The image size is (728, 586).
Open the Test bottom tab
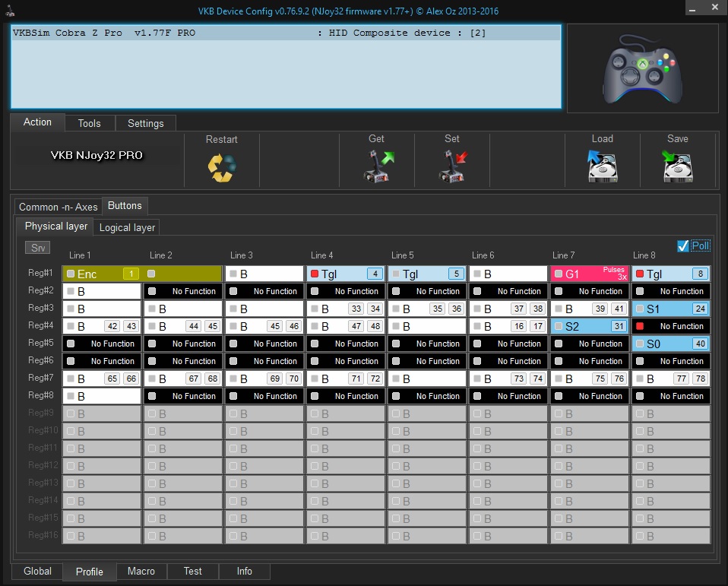coord(193,571)
